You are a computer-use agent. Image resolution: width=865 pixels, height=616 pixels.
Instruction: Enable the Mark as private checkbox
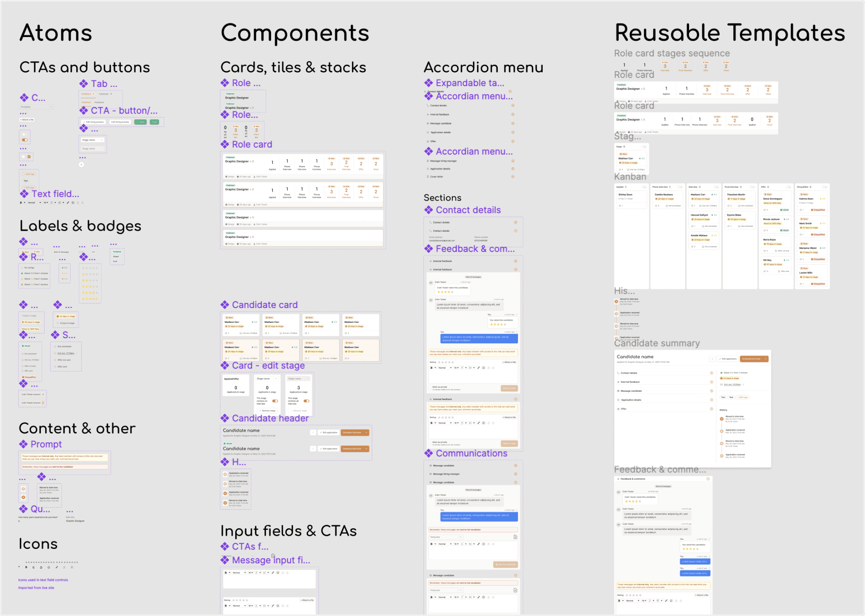coord(430,389)
